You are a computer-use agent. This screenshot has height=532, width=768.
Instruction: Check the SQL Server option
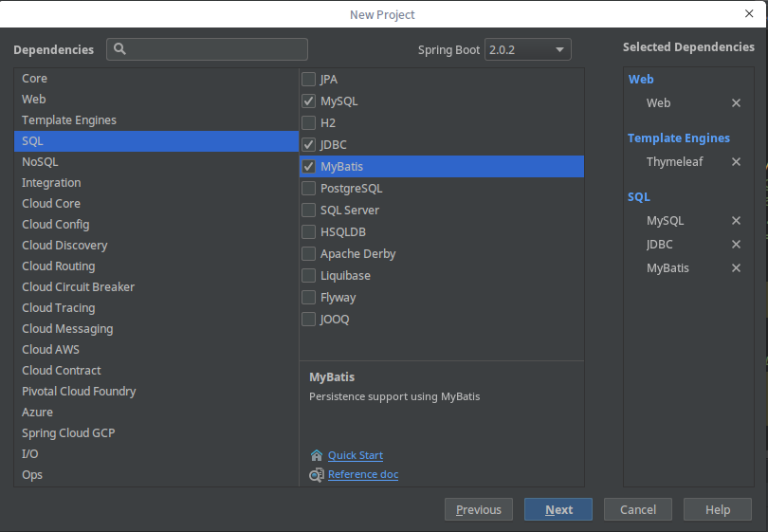coord(308,211)
